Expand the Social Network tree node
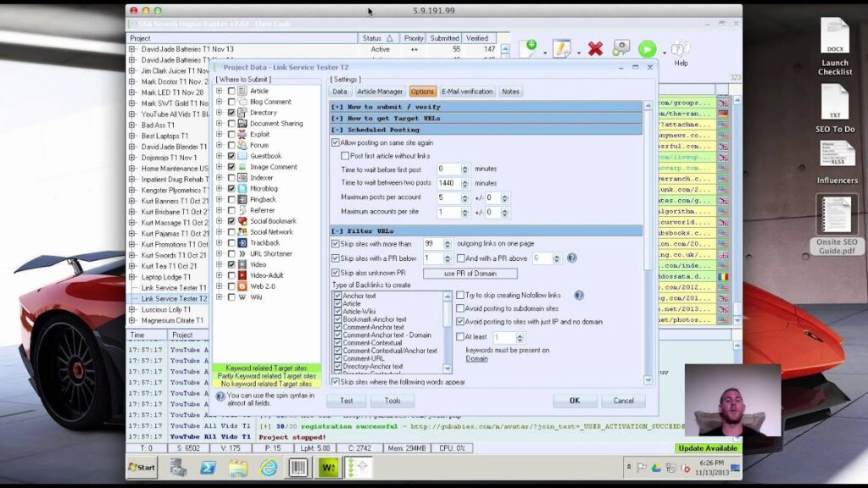Image resolution: width=868 pixels, height=488 pixels. [220, 232]
